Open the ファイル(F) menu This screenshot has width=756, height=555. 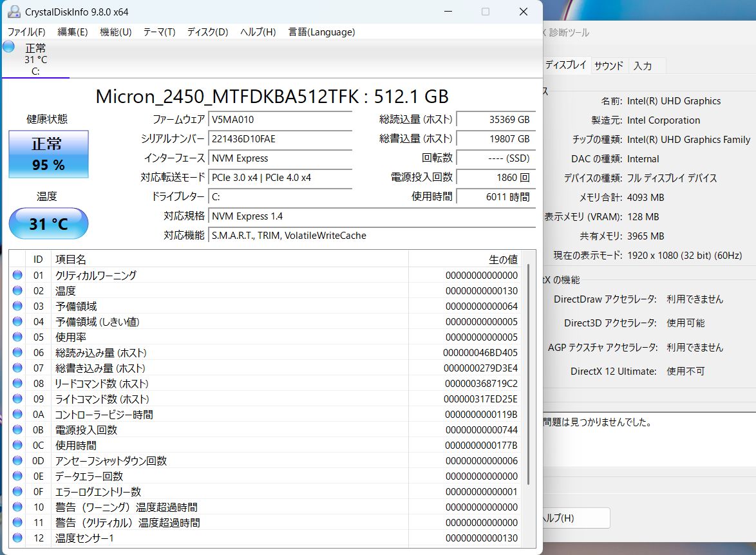coord(26,32)
